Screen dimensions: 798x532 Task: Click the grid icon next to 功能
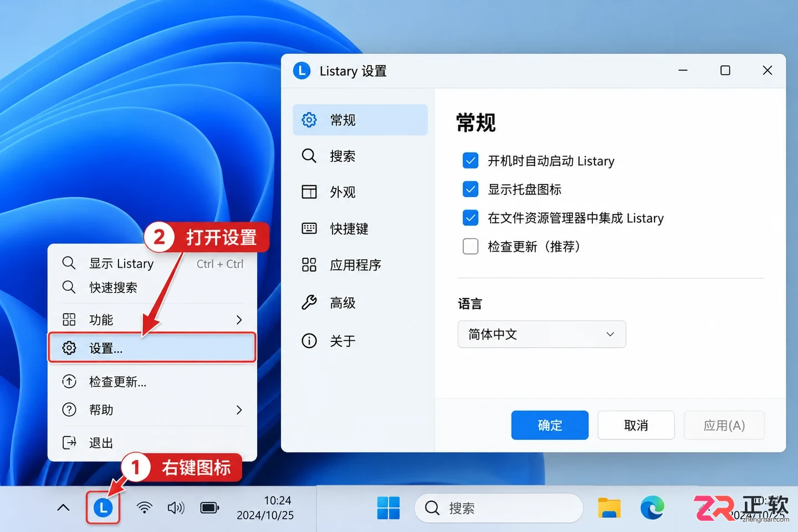pyautogui.click(x=69, y=320)
